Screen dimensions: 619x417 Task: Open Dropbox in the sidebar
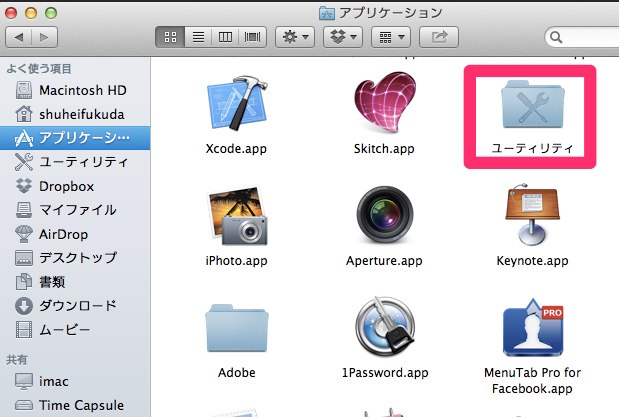pyautogui.click(x=75, y=186)
